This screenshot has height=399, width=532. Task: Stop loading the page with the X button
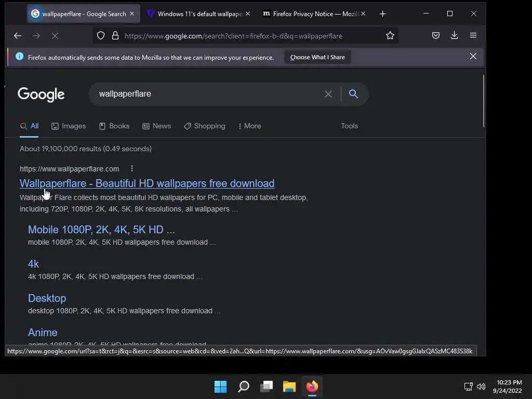click(x=55, y=36)
